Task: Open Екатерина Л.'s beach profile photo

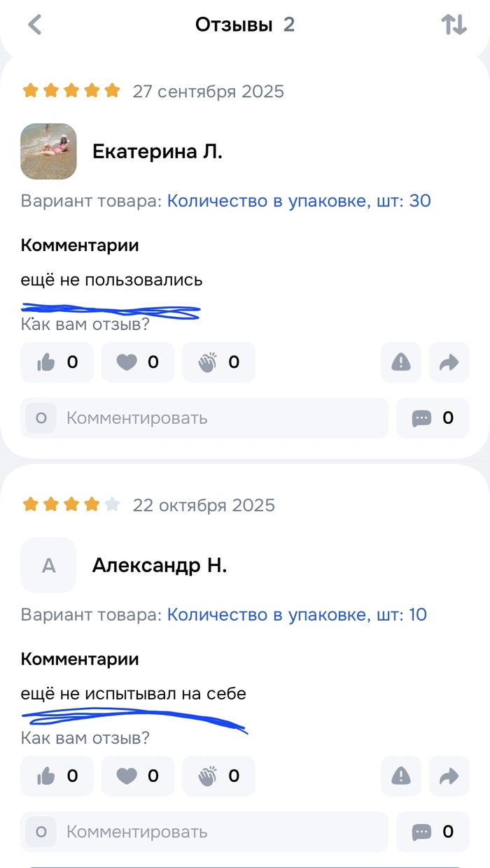Action: click(x=48, y=152)
